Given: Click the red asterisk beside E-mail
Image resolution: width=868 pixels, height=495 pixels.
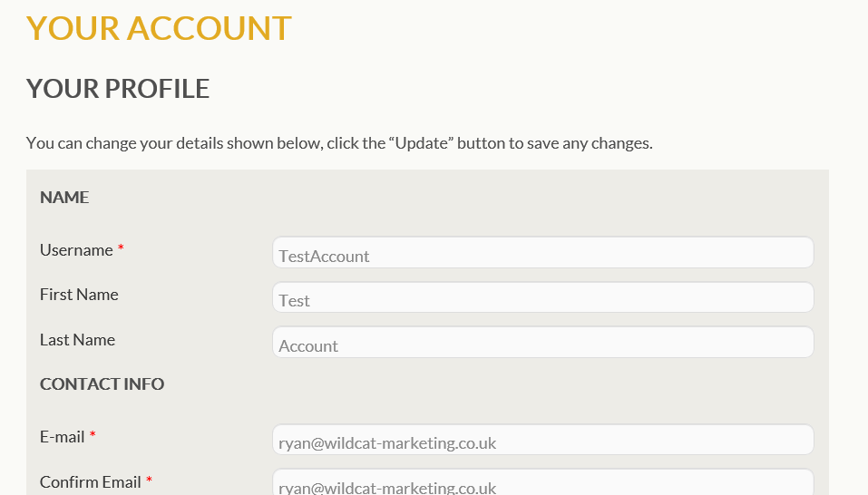Looking at the screenshot, I should tap(93, 437).
